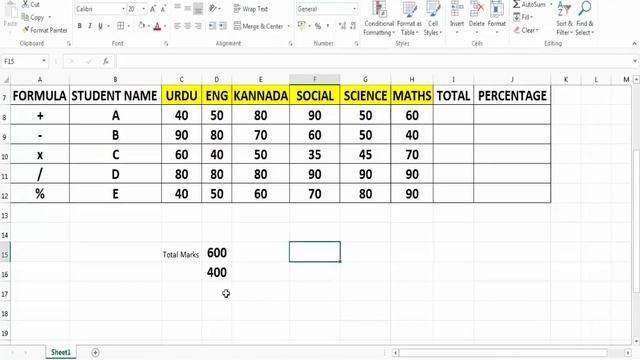Toggle Italic formatting
Screen dimensions: 640x360
tap(90, 26)
